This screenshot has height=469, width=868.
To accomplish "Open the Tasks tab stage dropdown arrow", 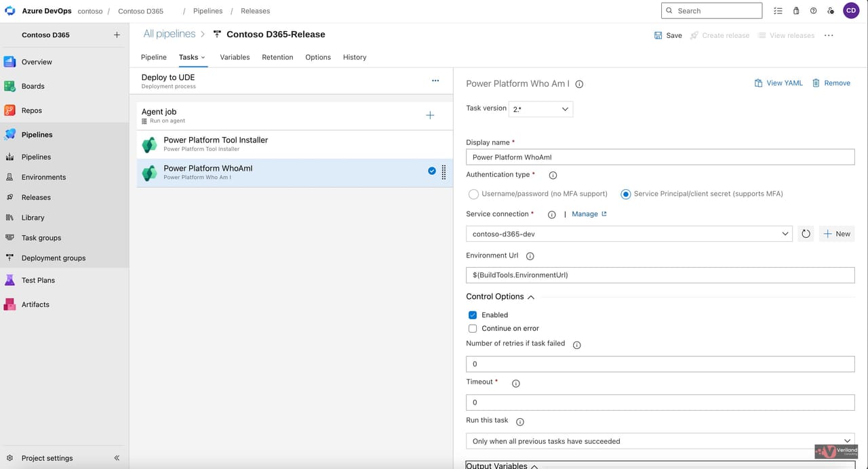I will 203,58.
